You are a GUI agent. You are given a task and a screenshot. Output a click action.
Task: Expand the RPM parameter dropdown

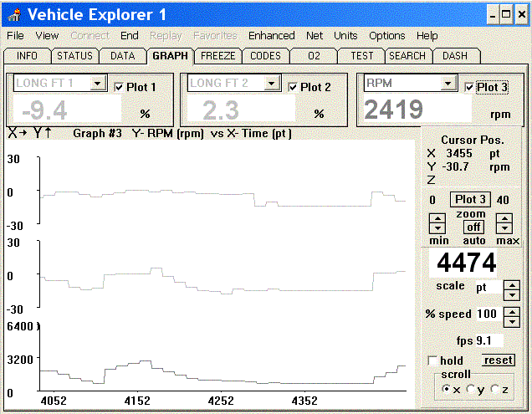coord(448,84)
